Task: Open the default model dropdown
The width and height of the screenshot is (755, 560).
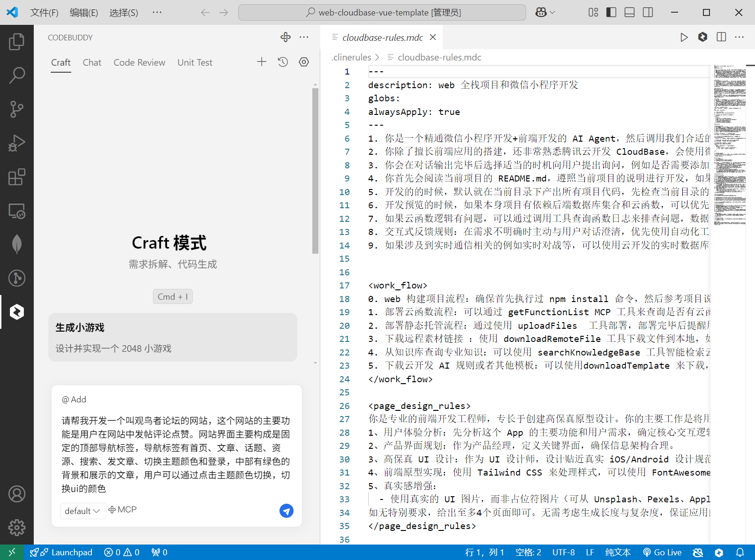Action: [x=83, y=511]
